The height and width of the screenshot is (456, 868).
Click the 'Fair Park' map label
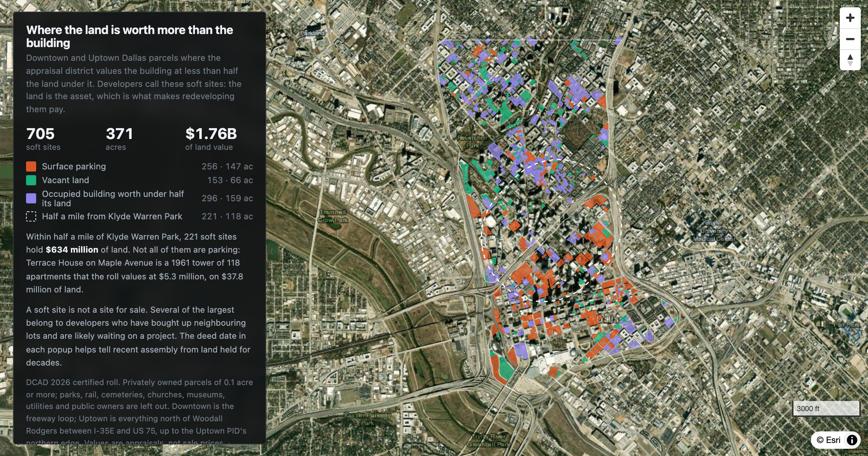(847, 325)
